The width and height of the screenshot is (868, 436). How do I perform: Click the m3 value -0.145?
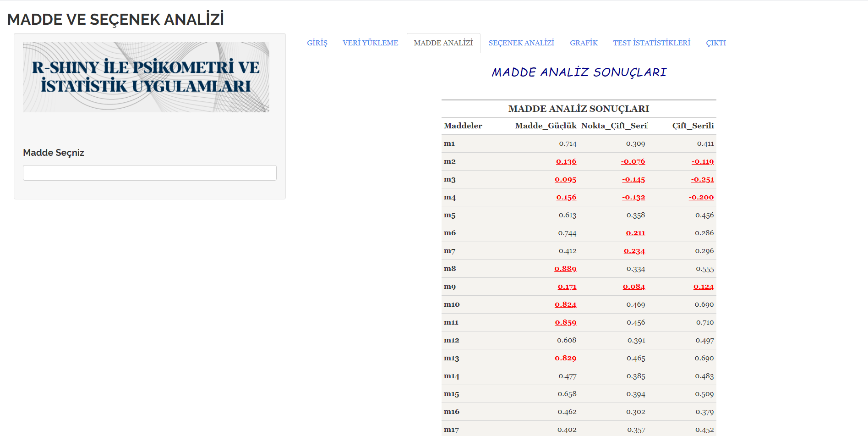click(x=633, y=179)
